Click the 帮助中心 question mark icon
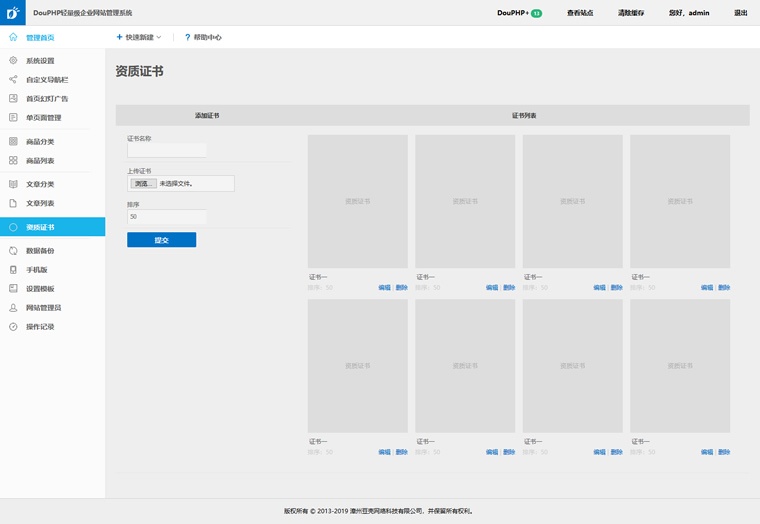This screenshot has width=760, height=524. (x=187, y=37)
